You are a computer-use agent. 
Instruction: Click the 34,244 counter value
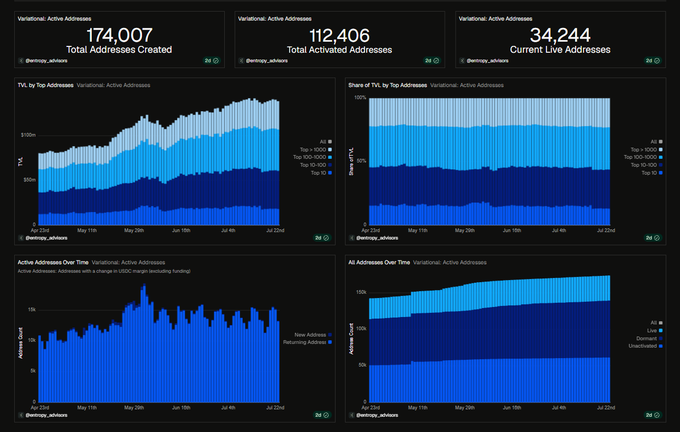(560, 35)
